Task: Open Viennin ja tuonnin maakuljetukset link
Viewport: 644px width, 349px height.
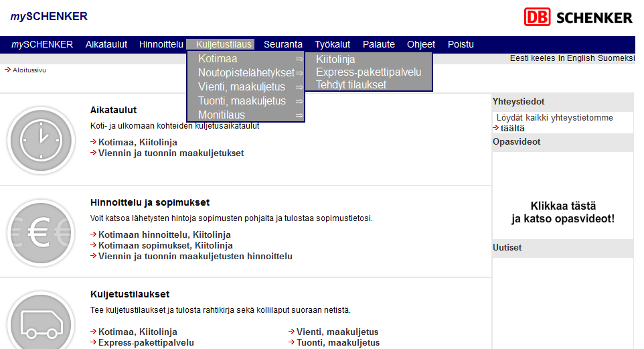Action: point(171,153)
